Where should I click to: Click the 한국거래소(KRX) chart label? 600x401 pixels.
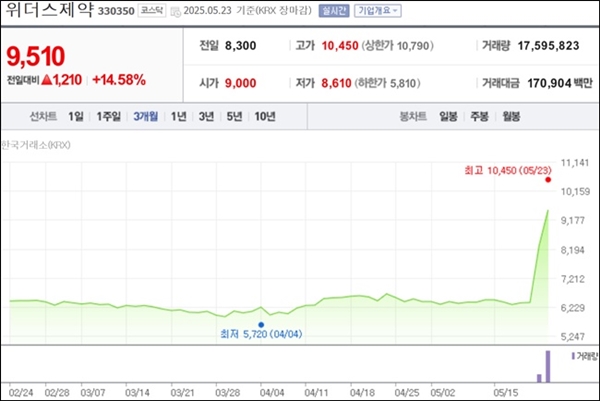36,145
